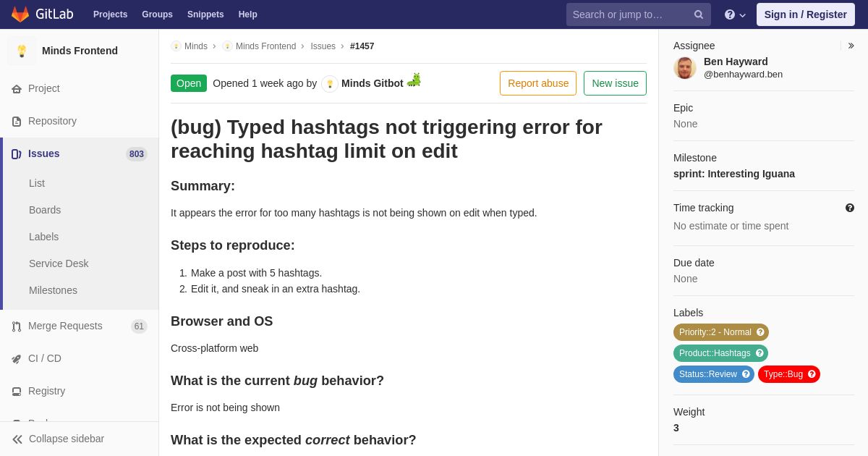Open the help question mark menu
The height and width of the screenshot is (456, 868).
pos(735,14)
